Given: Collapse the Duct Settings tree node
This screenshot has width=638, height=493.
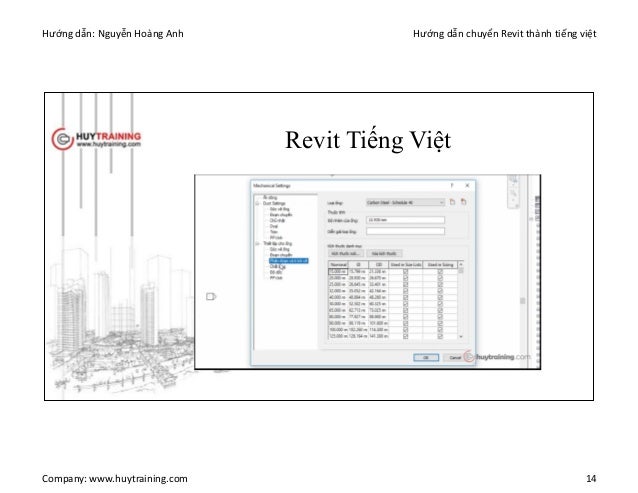Looking at the screenshot, I should pyautogui.click(x=257, y=203).
